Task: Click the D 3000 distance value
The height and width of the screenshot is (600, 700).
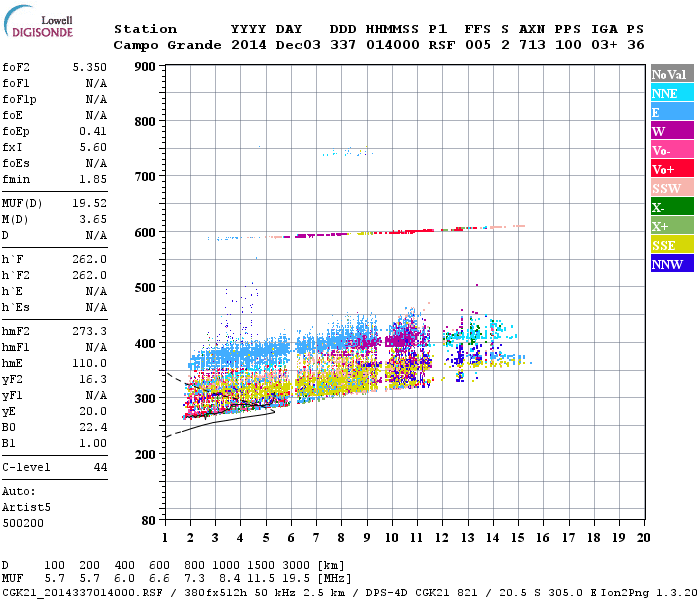Action: pyautogui.click(x=296, y=565)
